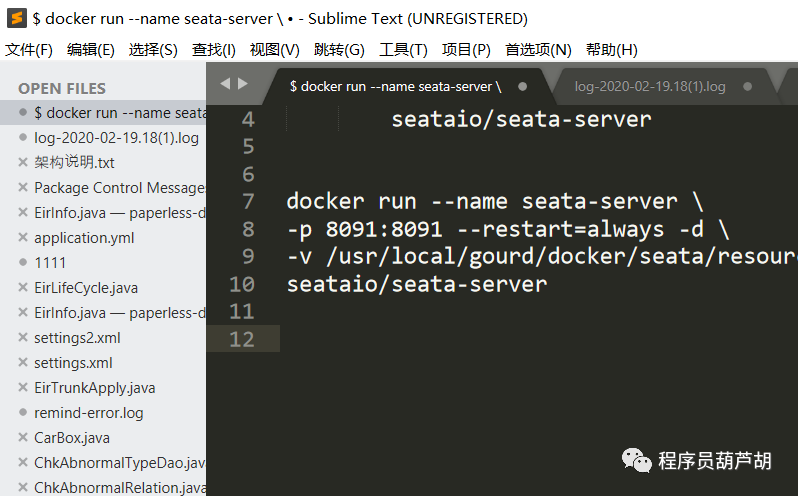Click the X icon beside EirLifeCycle.java

23,288
